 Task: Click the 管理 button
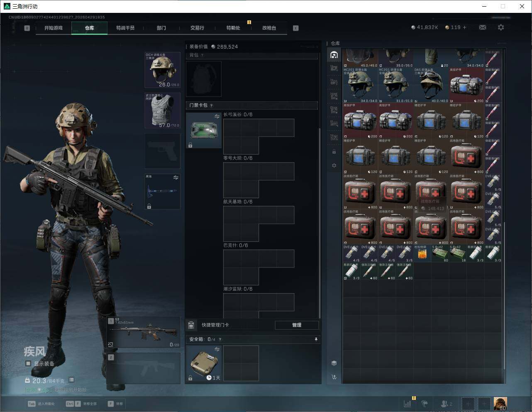coord(297,325)
